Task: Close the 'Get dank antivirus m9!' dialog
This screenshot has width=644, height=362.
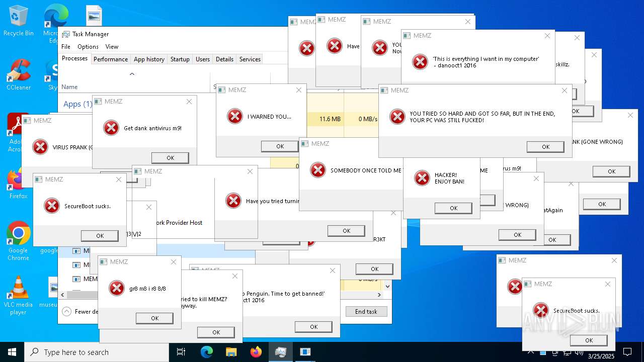Action: (189, 102)
